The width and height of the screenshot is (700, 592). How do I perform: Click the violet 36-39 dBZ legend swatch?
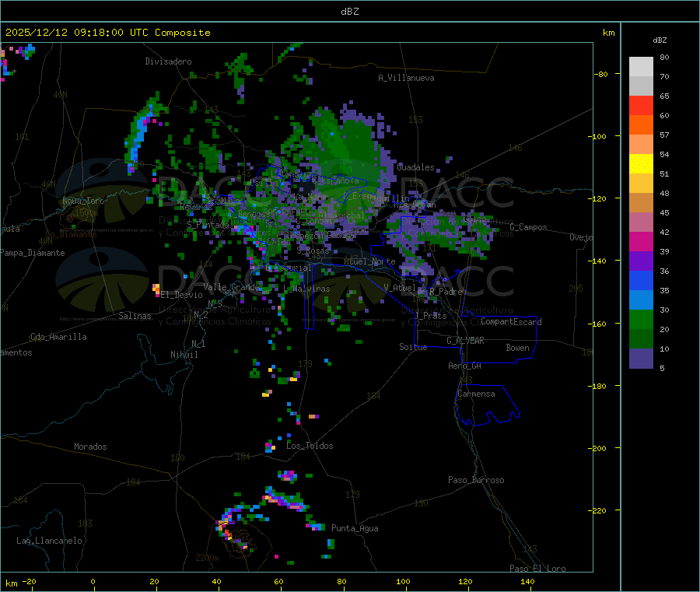click(641, 261)
